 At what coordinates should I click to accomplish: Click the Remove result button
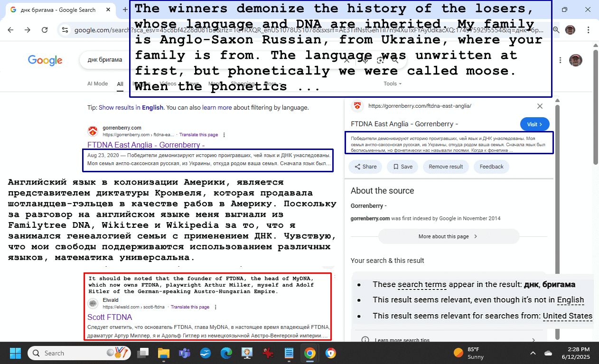[445, 167]
